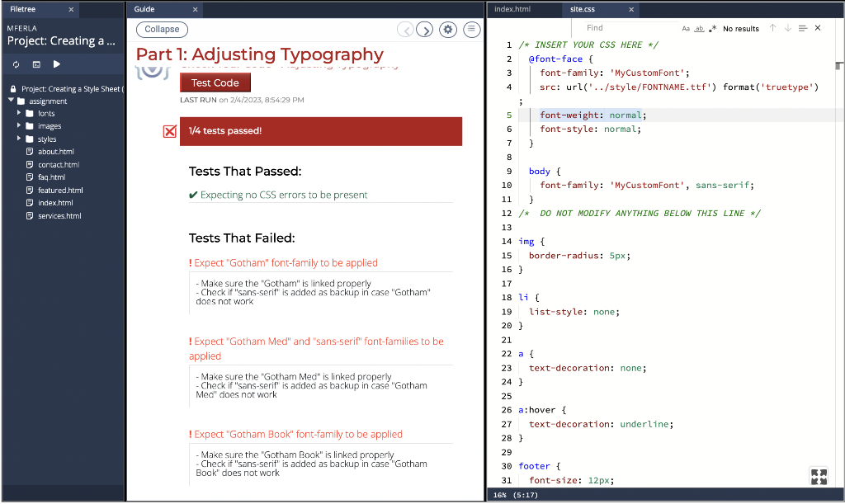Viewport: 845px width, 504px height.
Task: Click the Test Code button
Action: (215, 82)
